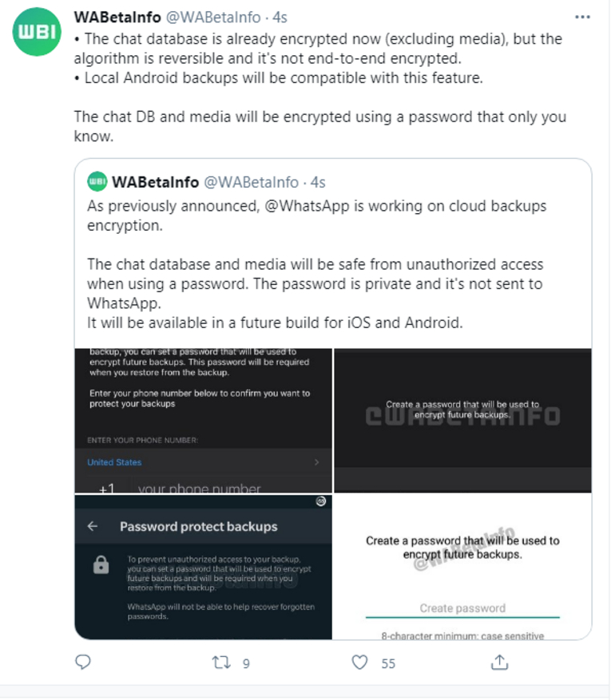Open the tweet options ellipsis menu
The width and height of the screenshot is (615, 700).
582,16
